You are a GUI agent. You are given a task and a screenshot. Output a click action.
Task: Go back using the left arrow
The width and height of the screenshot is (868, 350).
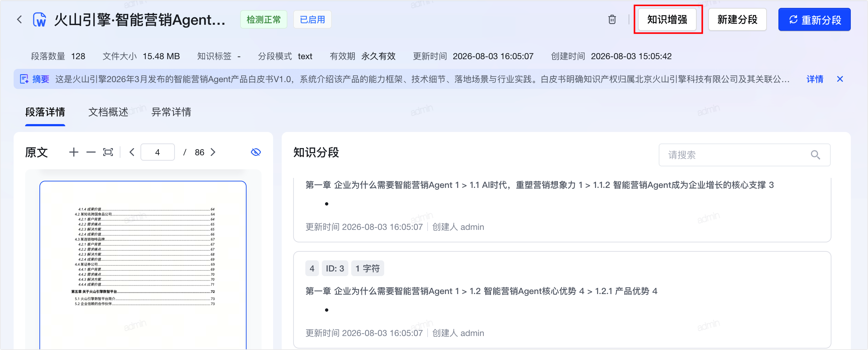20,19
